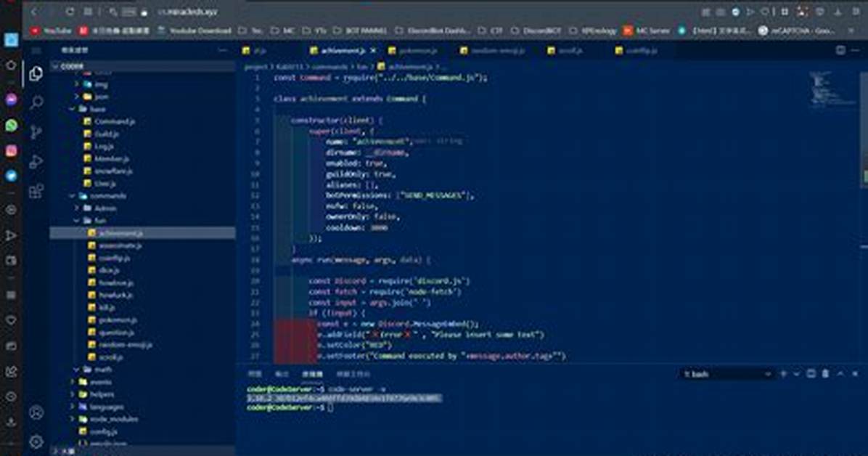Open the browser sidebar history icon
The image size is (868, 456).
tap(11, 396)
